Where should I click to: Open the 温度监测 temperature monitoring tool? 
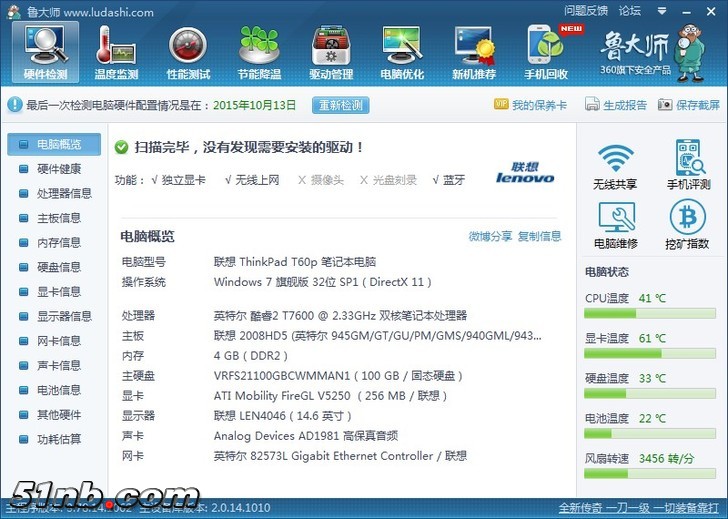[116, 52]
